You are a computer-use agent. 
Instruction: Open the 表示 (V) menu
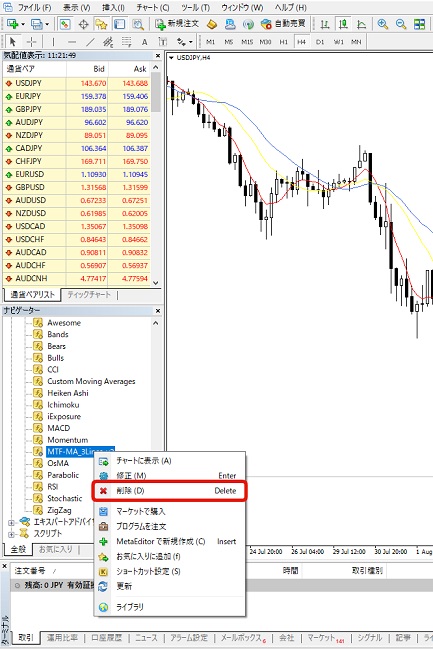pyautogui.click(x=77, y=7)
